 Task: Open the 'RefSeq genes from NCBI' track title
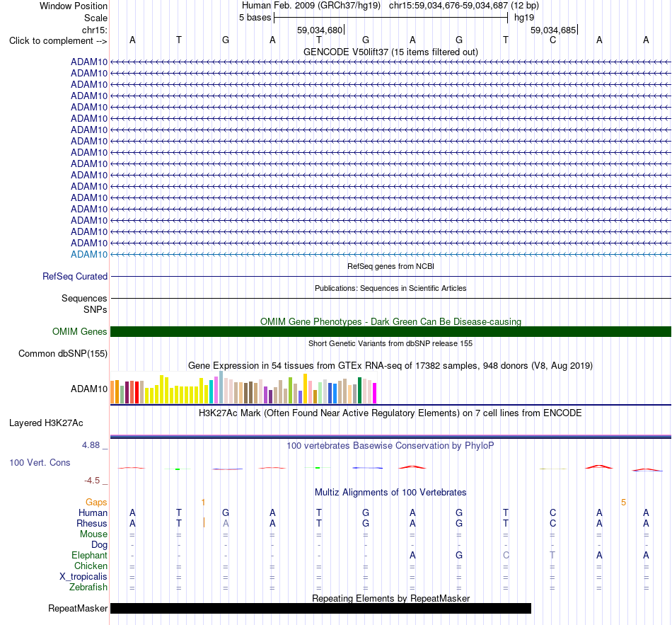coord(390,266)
